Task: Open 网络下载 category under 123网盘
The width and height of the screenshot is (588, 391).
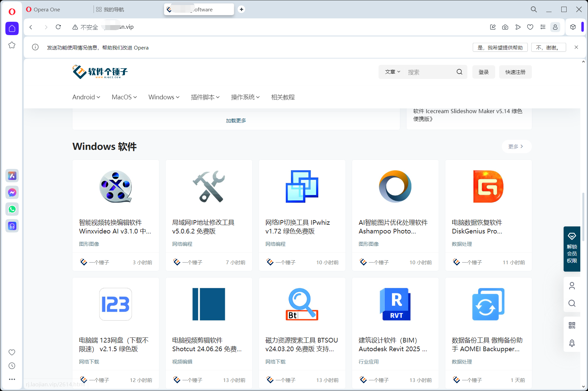Action: click(x=89, y=362)
